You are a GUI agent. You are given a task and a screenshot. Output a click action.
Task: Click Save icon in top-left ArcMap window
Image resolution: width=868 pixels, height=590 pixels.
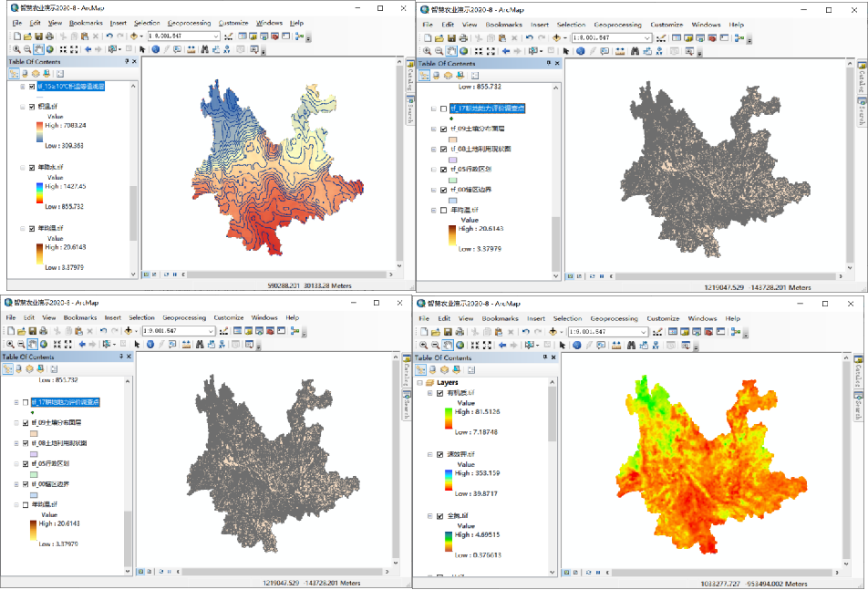[40, 36]
